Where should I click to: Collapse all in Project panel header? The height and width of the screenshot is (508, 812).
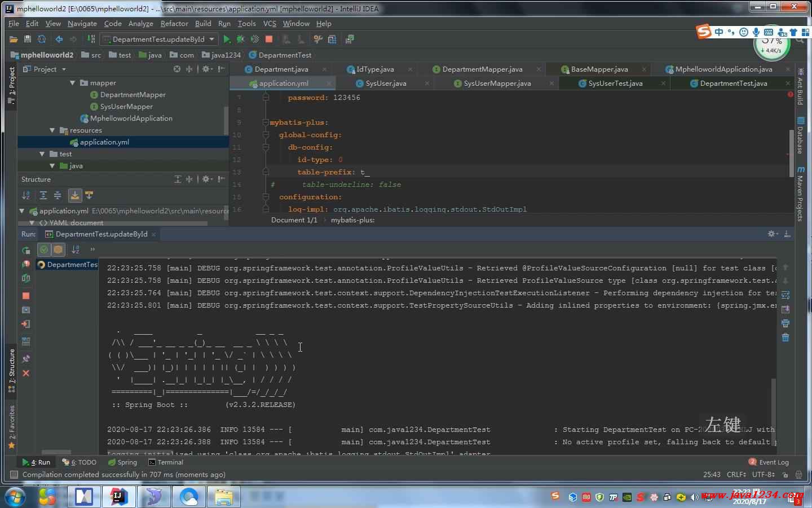(x=189, y=69)
